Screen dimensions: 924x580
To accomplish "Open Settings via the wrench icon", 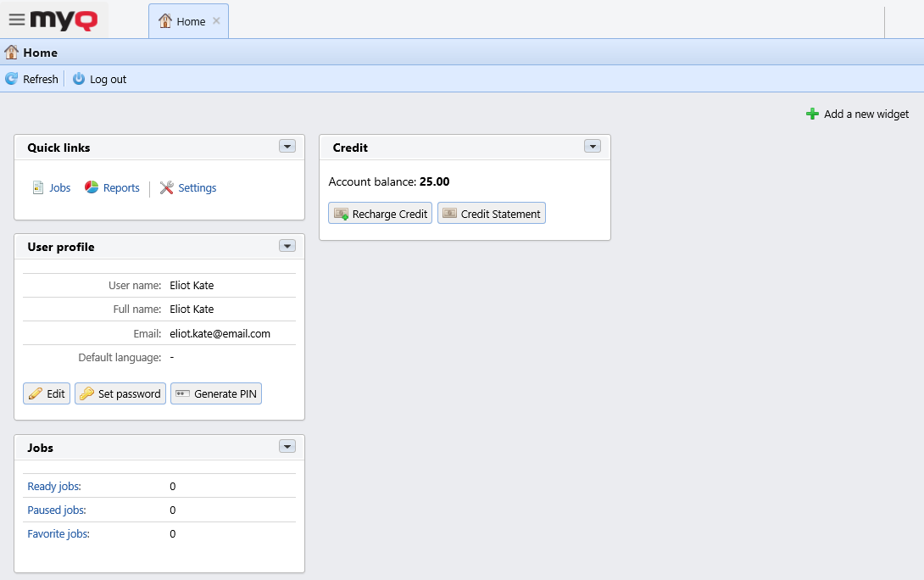I will [168, 187].
